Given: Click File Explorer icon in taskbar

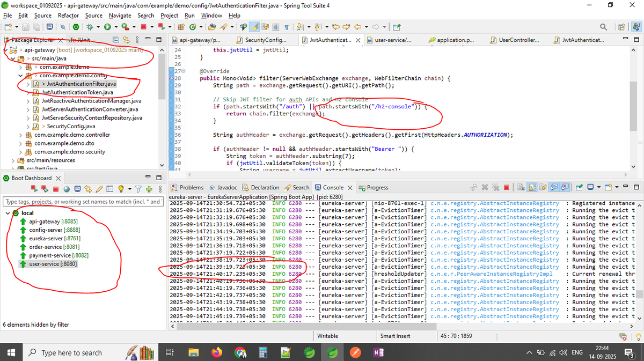Looking at the screenshot, I should pos(194,352).
